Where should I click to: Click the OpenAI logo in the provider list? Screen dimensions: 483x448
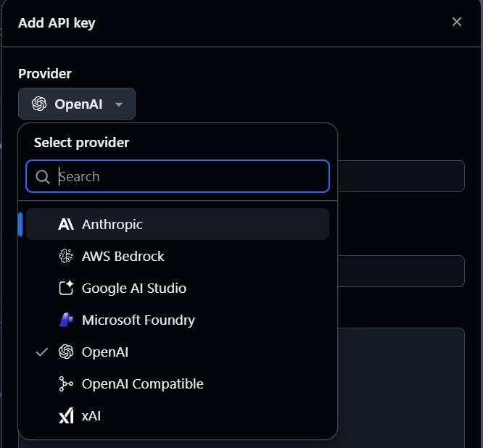pyautogui.click(x=66, y=352)
